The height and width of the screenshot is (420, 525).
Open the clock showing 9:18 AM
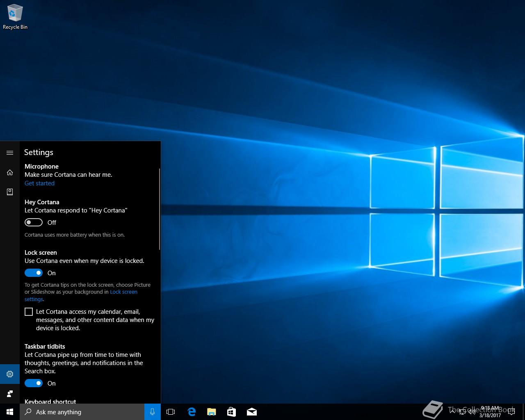click(490, 412)
